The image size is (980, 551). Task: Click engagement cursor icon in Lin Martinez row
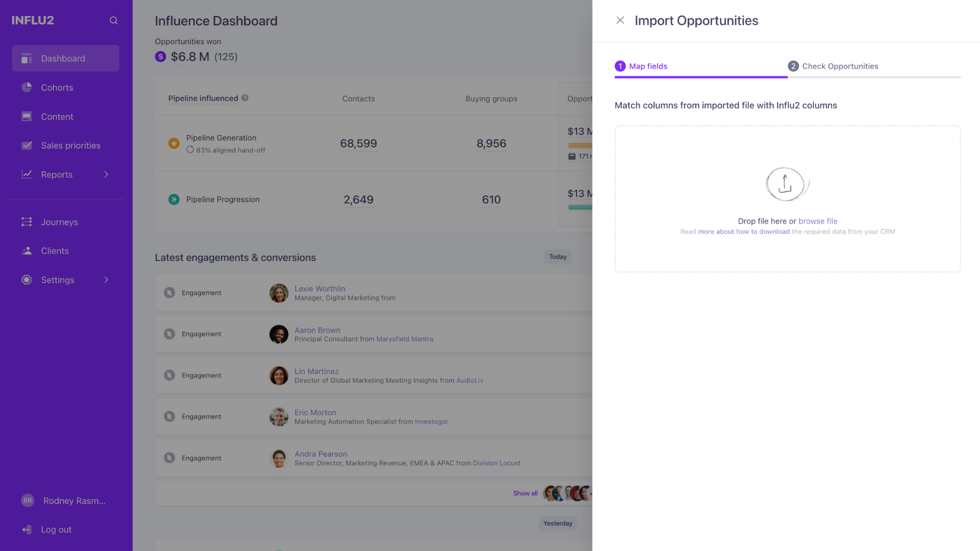pyautogui.click(x=169, y=375)
